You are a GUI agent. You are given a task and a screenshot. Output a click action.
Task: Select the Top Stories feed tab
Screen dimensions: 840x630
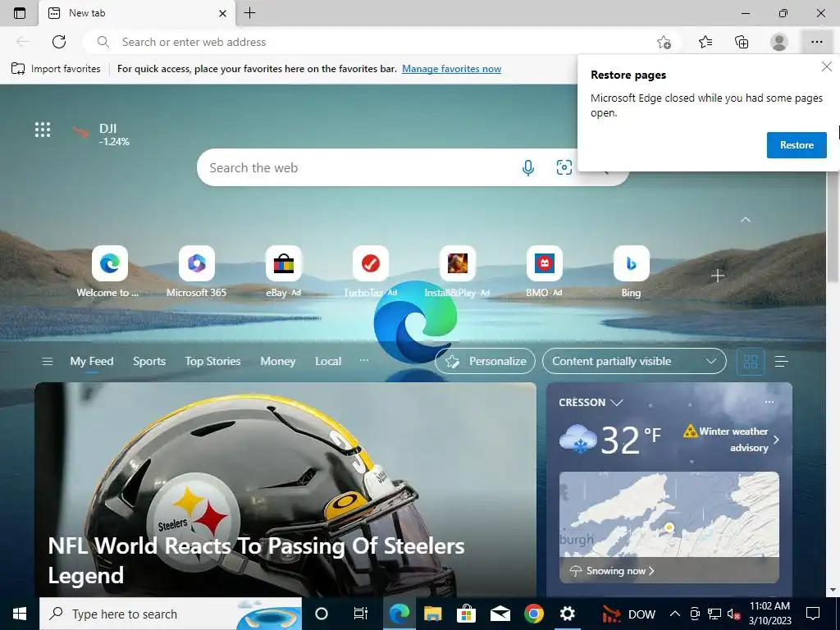(x=212, y=361)
